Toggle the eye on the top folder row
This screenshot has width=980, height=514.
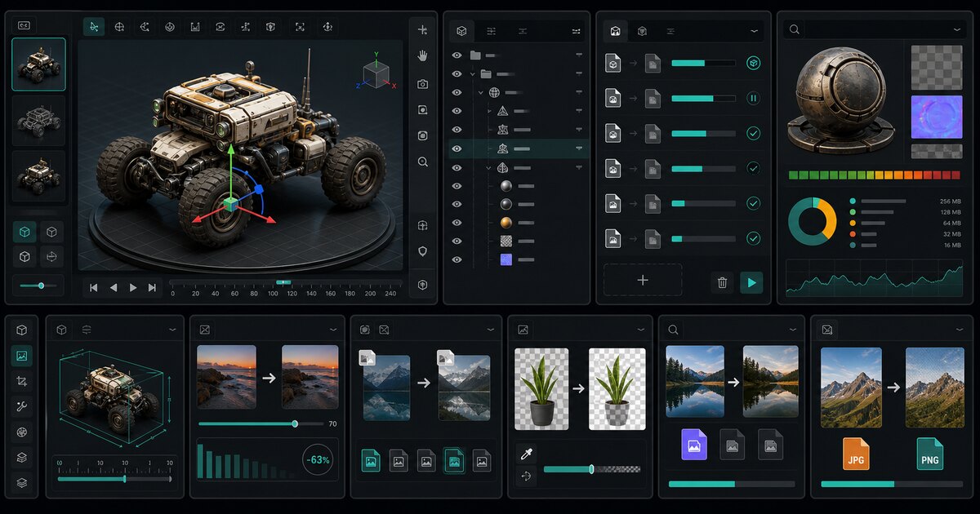[457, 55]
